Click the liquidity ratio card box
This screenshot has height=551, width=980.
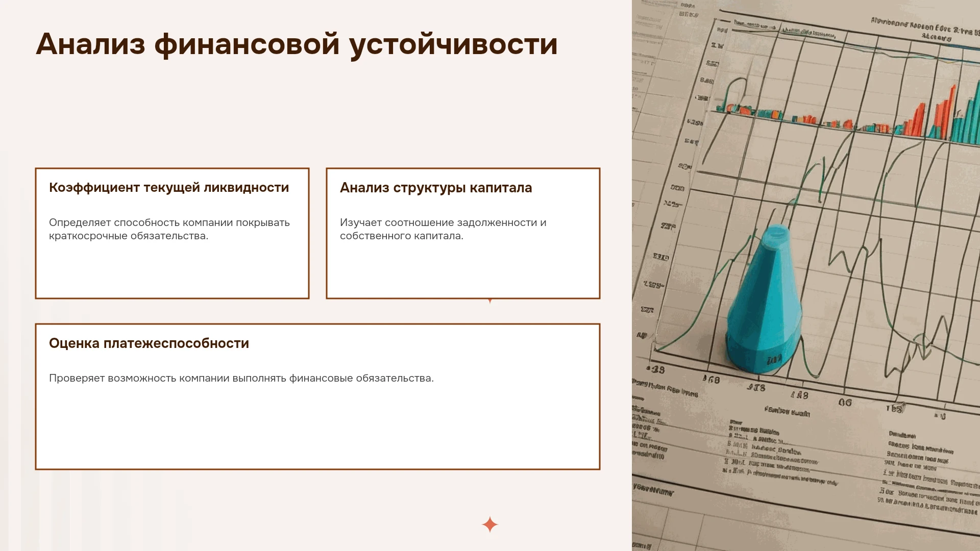pyautogui.click(x=172, y=233)
